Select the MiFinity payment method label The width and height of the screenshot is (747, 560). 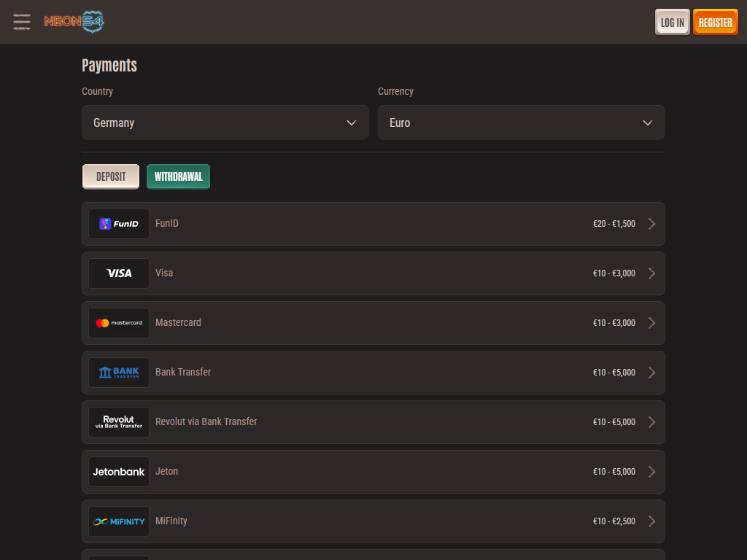(171, 521)
